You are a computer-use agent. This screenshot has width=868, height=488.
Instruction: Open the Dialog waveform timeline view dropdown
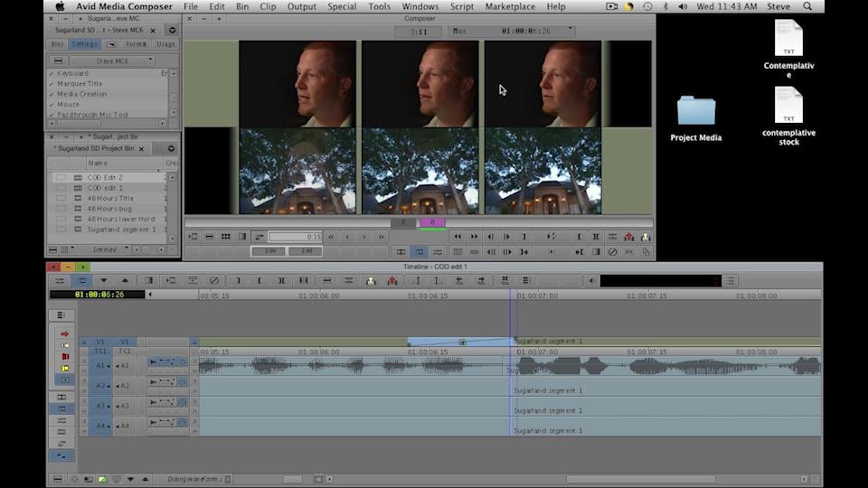(199, 479)
